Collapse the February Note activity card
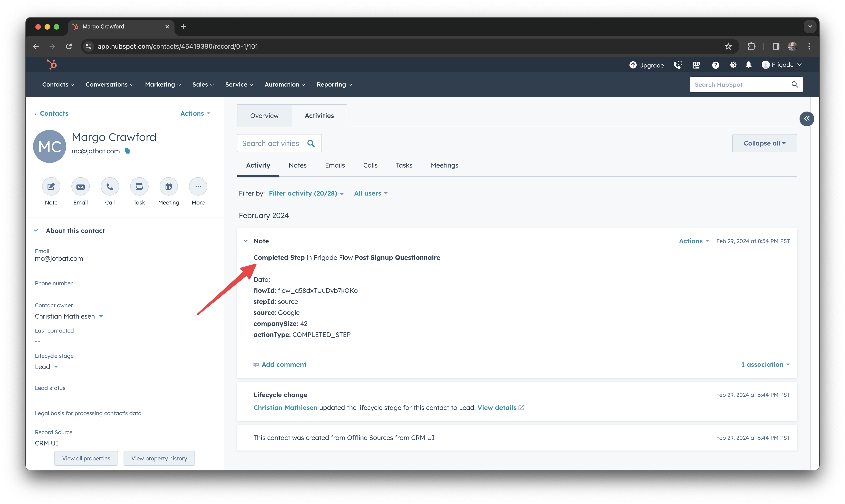The height and width of the screenshot is (504, 845). (246, 241)
